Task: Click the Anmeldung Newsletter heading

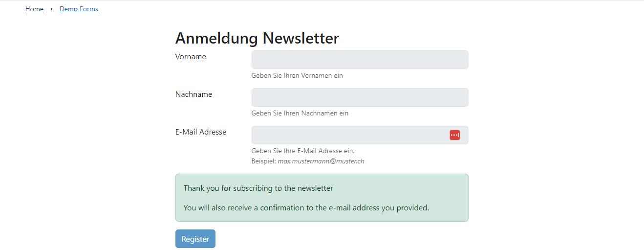Action: [x=257, y=38]
